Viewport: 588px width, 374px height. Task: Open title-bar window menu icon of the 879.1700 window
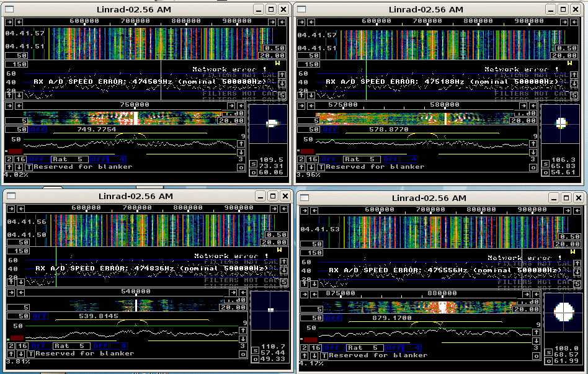click(305, 198)
